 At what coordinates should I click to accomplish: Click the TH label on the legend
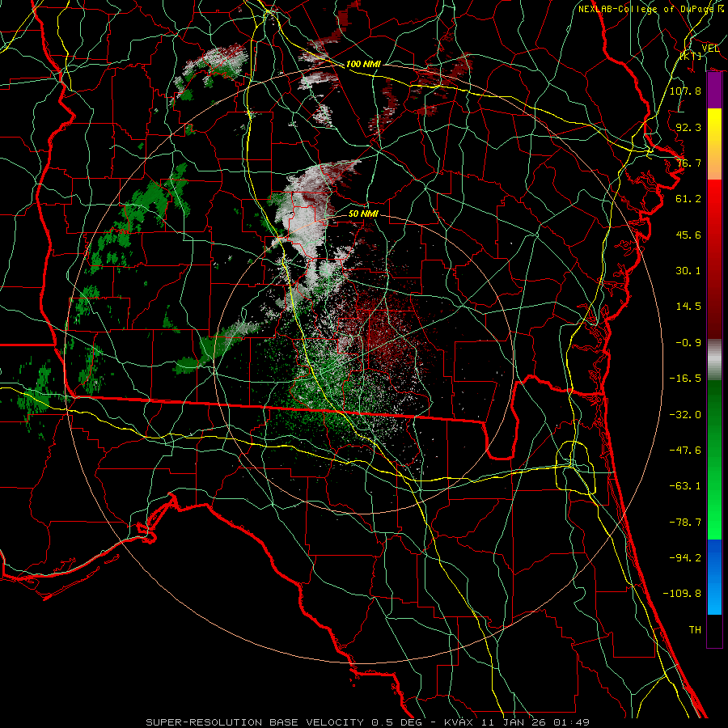click(x=695, y=630)
